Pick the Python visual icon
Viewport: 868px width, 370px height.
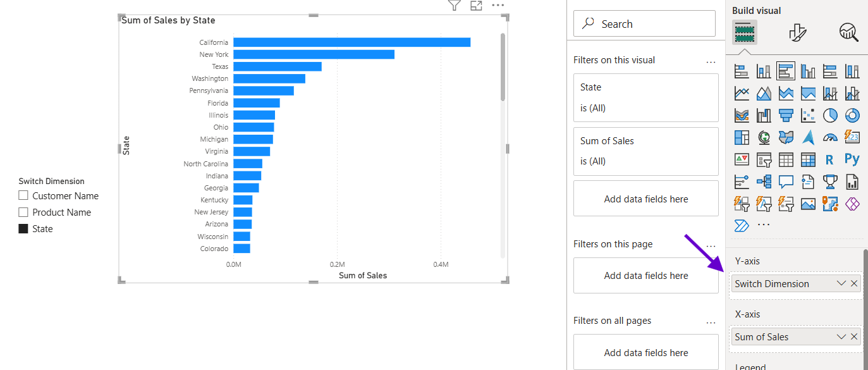(x=852, y=159)
